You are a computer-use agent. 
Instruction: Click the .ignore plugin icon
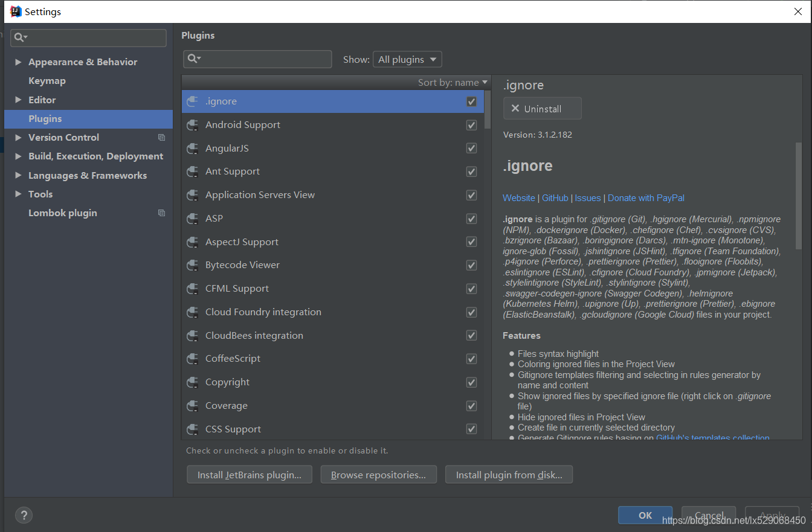pyautogui.click(x=192, y=101)
